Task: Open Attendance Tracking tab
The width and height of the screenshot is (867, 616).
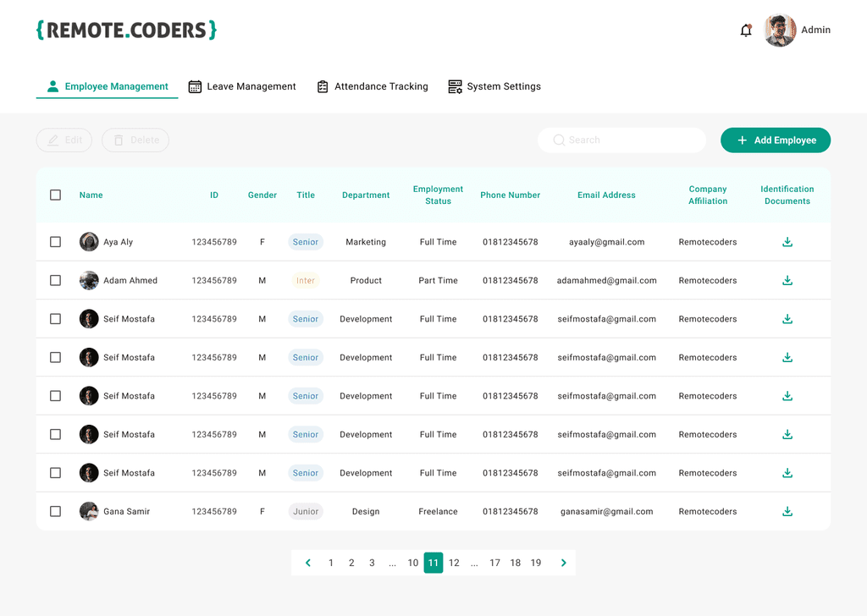Action: point(373,87)
